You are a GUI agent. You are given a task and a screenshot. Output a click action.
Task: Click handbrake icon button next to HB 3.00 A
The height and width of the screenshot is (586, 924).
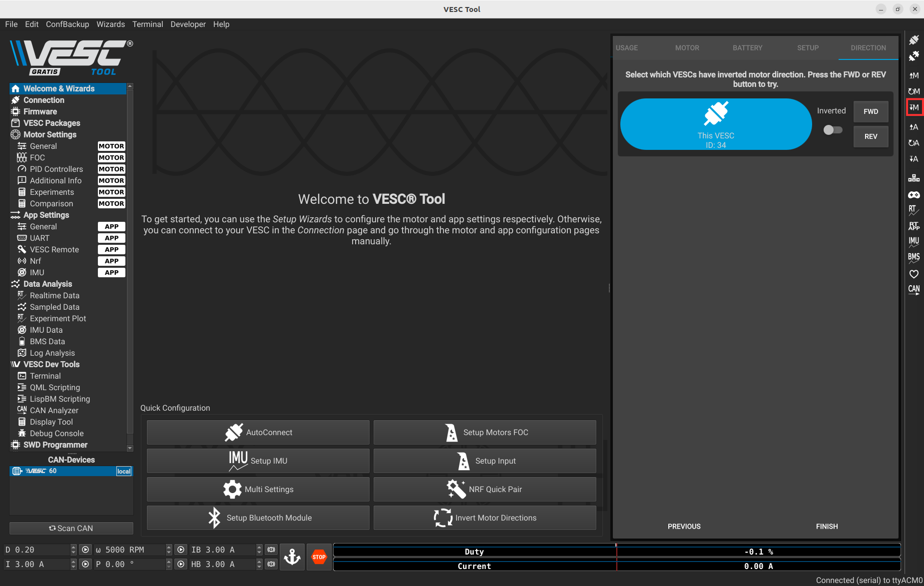click(271, 564)
